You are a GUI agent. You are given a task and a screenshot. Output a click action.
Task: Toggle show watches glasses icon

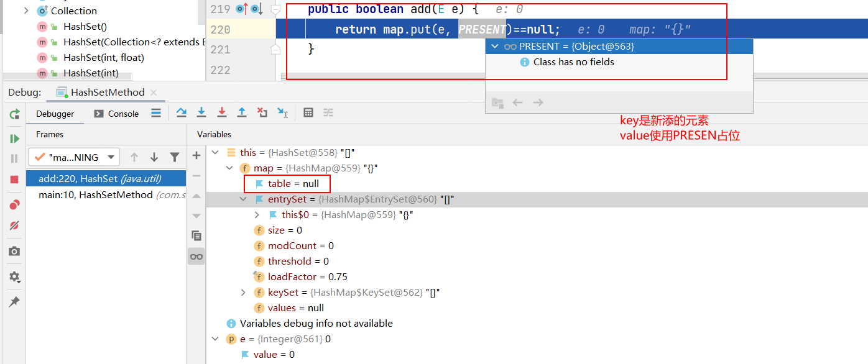[196, 257]
